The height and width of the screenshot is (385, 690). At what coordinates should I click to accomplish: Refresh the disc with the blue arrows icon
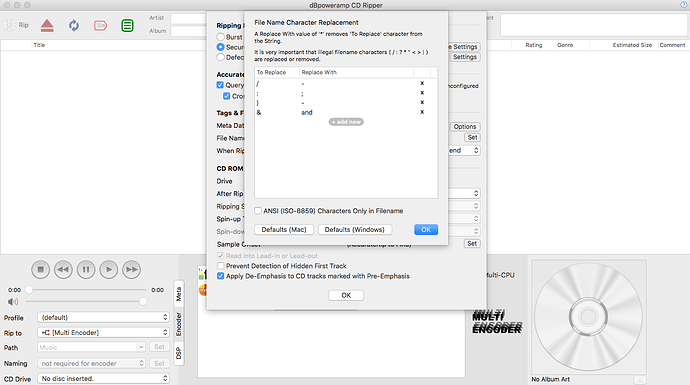click(73, 26)
